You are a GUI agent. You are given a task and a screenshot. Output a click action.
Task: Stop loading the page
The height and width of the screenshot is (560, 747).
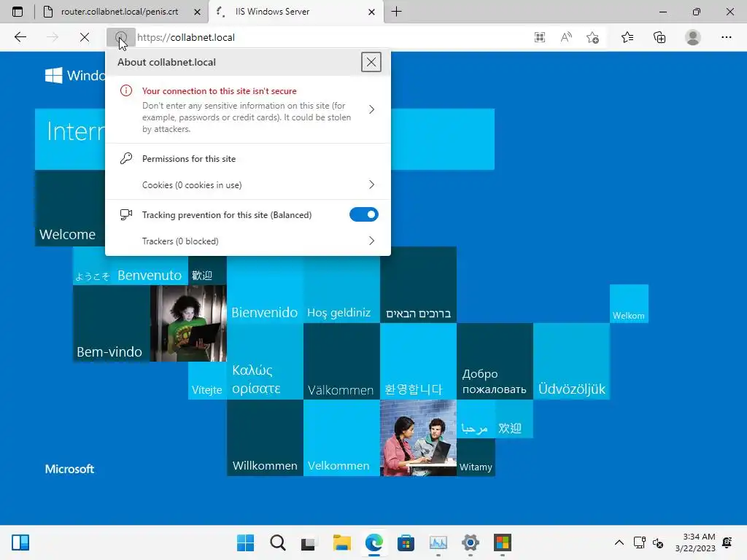click(85, 37)
